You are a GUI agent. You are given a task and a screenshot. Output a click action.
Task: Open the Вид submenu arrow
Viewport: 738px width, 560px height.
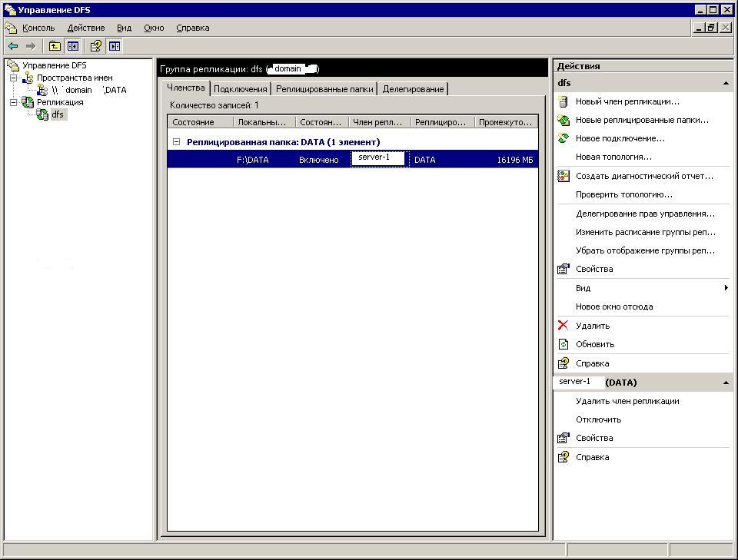coord(726,288)
